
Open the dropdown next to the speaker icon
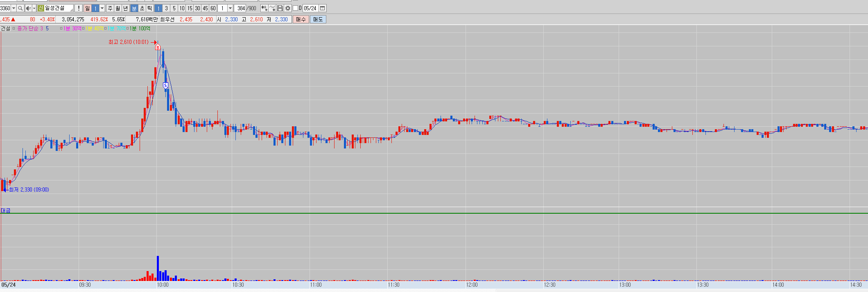pos(34,8)
